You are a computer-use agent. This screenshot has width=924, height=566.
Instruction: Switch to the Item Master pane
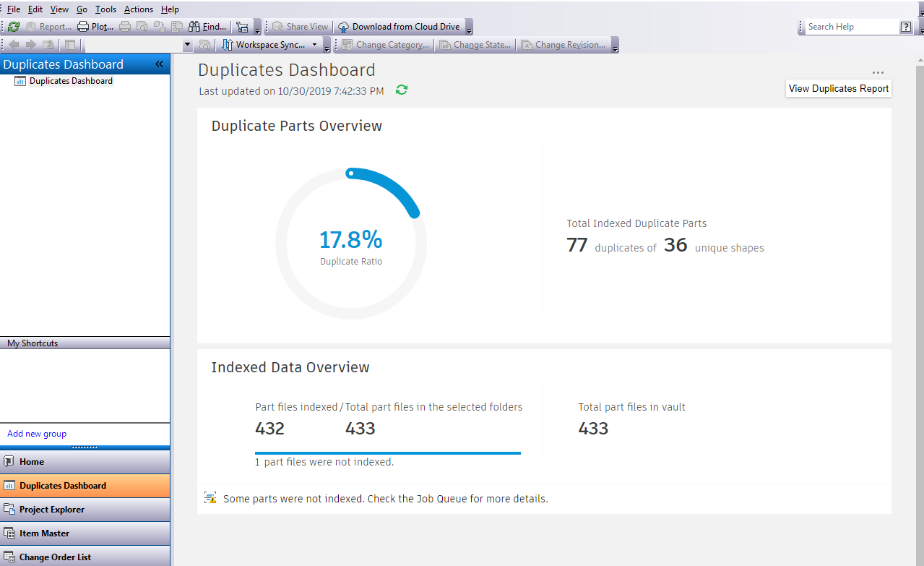click(45, 533)
